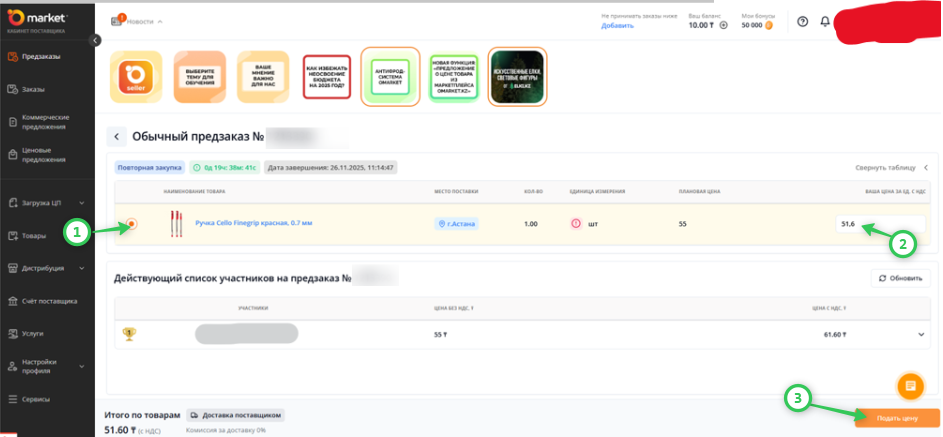Click the price input field showing 51.6

[879, 223]
